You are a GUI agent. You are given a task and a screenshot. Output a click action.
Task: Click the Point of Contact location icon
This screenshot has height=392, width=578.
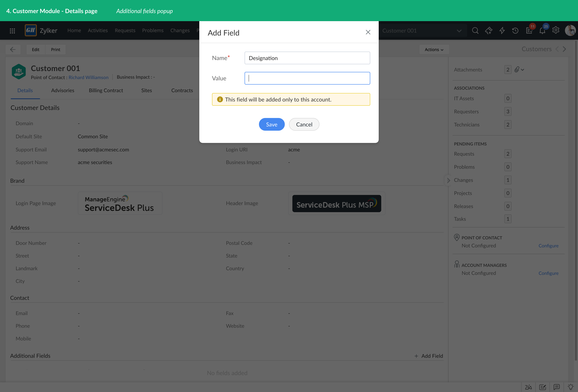point(457,237)
